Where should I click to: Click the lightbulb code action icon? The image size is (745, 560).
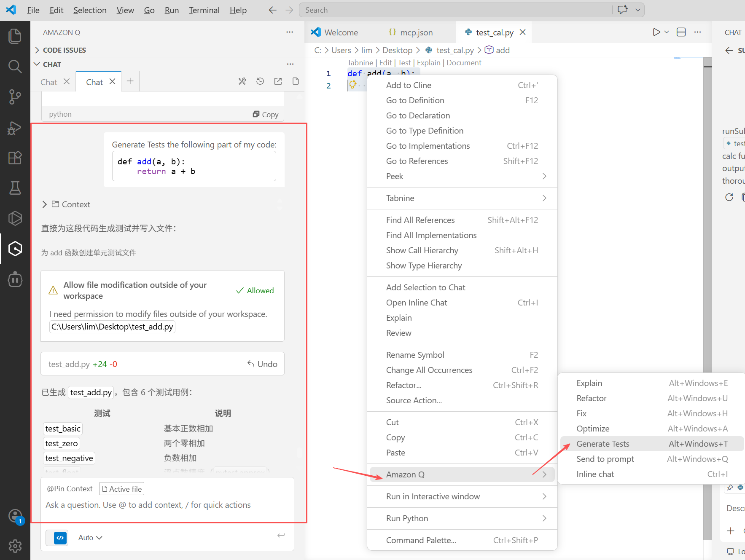click(353, 84)
